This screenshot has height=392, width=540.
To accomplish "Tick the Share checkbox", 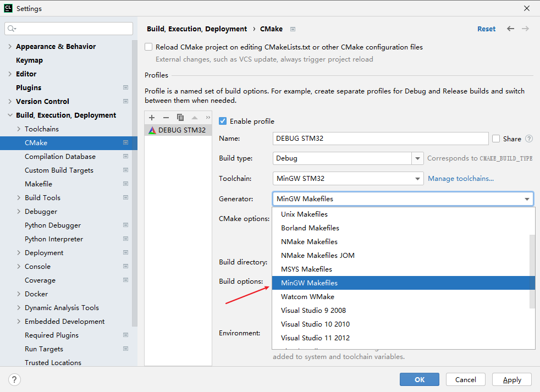I will tap(496, 139).
